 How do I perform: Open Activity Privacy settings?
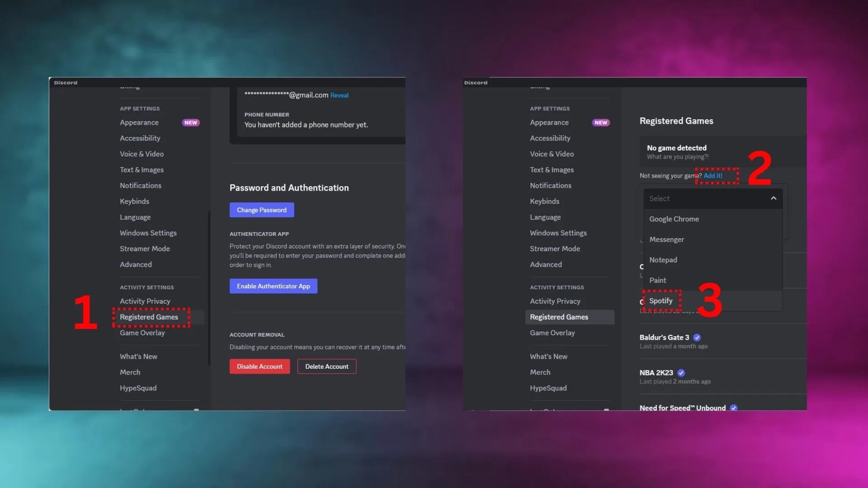145,301
